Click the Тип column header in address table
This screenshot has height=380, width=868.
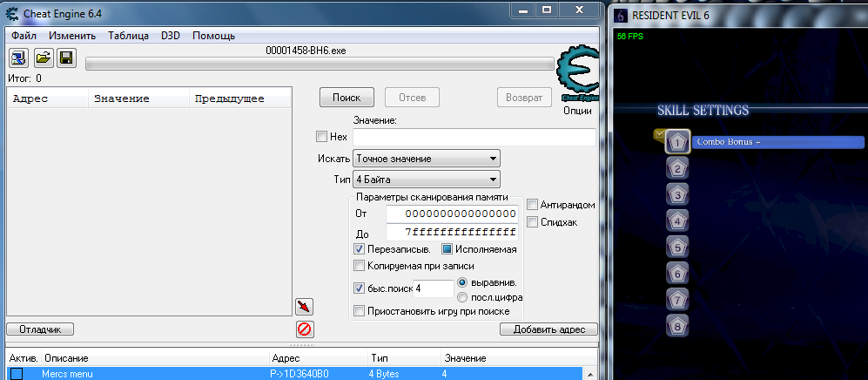[404, 358]
